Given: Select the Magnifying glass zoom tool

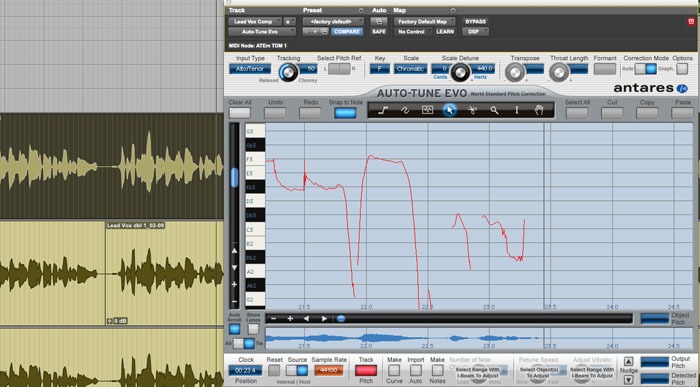Looking at the screenshot, I should 495,111.
